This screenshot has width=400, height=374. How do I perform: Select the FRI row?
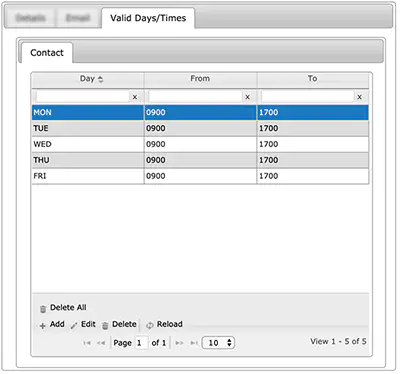pos(200,176)
